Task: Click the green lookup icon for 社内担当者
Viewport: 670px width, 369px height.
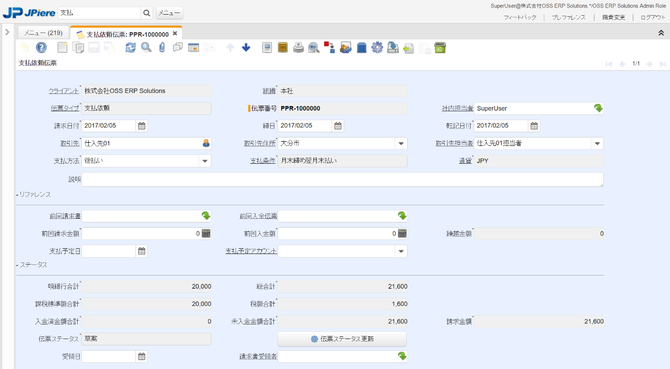Action: pyautogui.click(x=598, y=108)
